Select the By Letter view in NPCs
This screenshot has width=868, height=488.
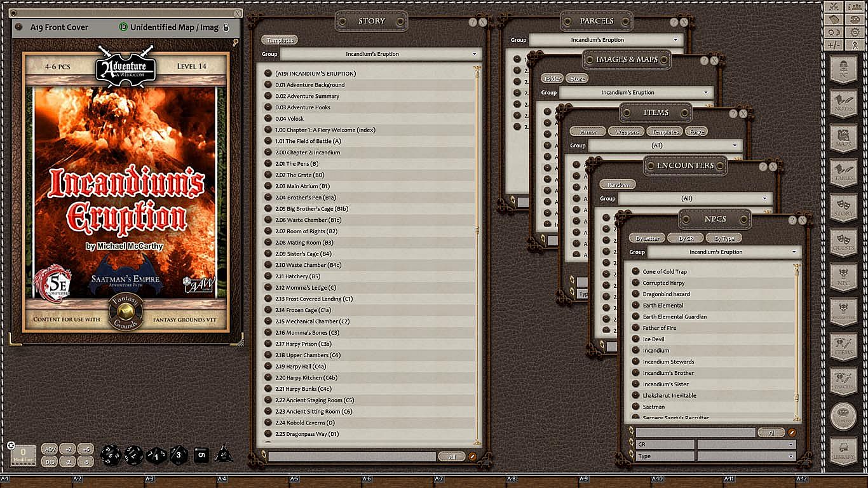coord(648,238)
